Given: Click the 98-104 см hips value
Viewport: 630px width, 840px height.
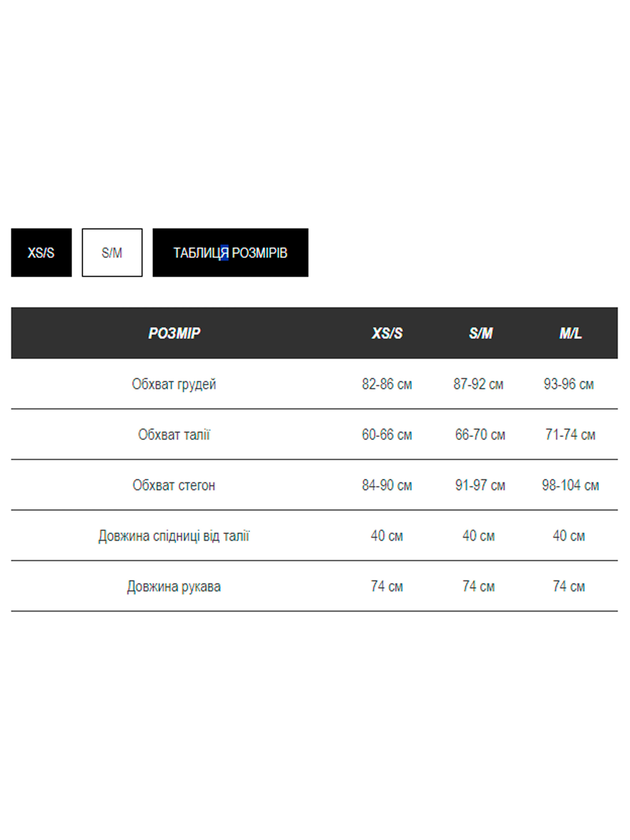Looking at the screenshot, I should point(570,485).
